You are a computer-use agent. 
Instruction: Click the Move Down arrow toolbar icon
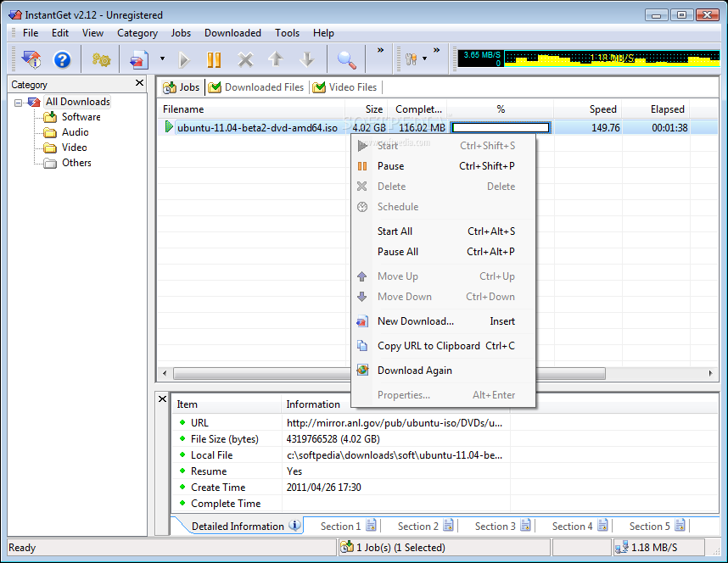(306, 59)
